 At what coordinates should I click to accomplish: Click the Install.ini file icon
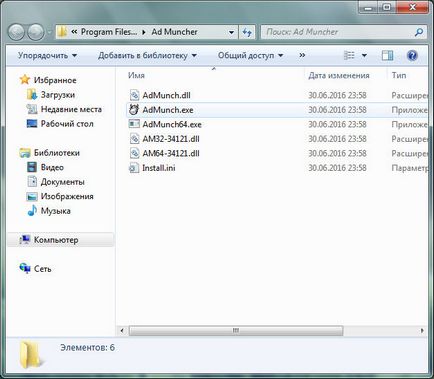[x=134, y=168]
